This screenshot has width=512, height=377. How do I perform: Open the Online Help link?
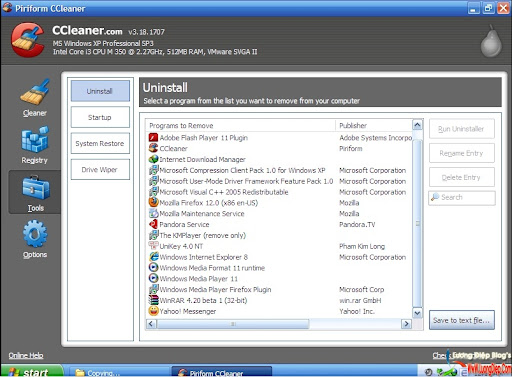[x=26, y=355]
